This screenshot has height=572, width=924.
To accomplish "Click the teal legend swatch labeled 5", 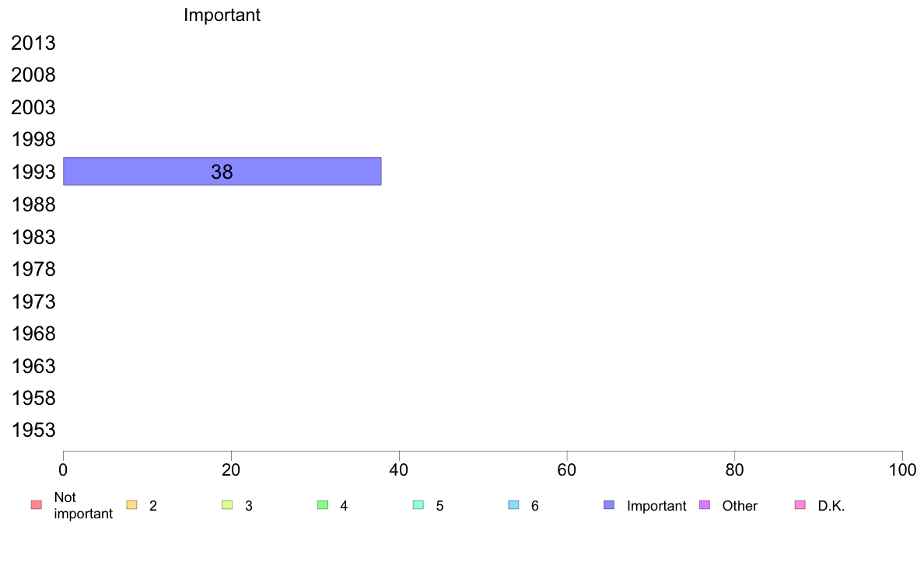I will click(x=418, y=505).
